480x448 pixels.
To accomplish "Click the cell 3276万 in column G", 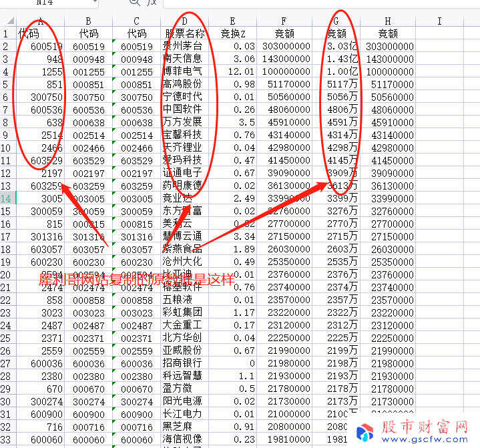I will coord(336,211).
